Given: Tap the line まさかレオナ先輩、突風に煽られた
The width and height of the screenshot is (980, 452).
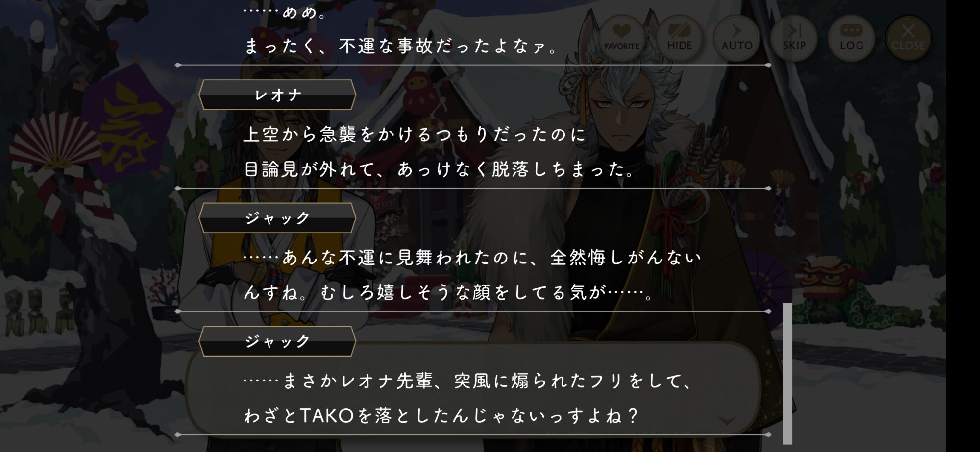Looking at the screenshot, I should coord(468,381).
